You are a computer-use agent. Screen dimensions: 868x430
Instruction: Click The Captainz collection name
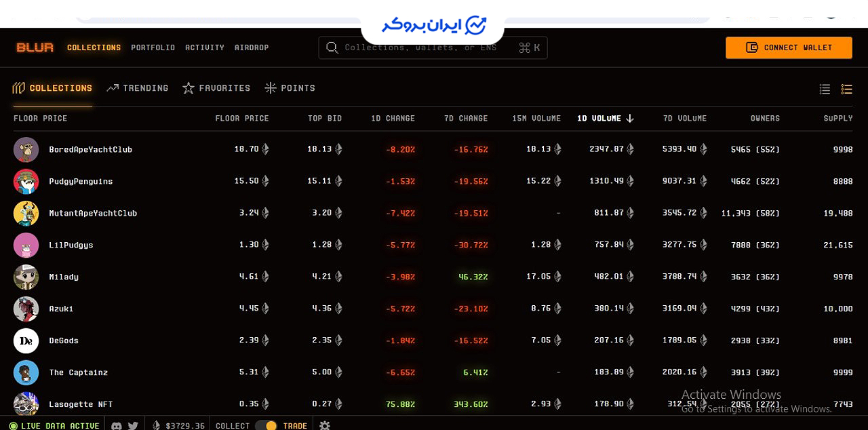(x=79, y=372)
